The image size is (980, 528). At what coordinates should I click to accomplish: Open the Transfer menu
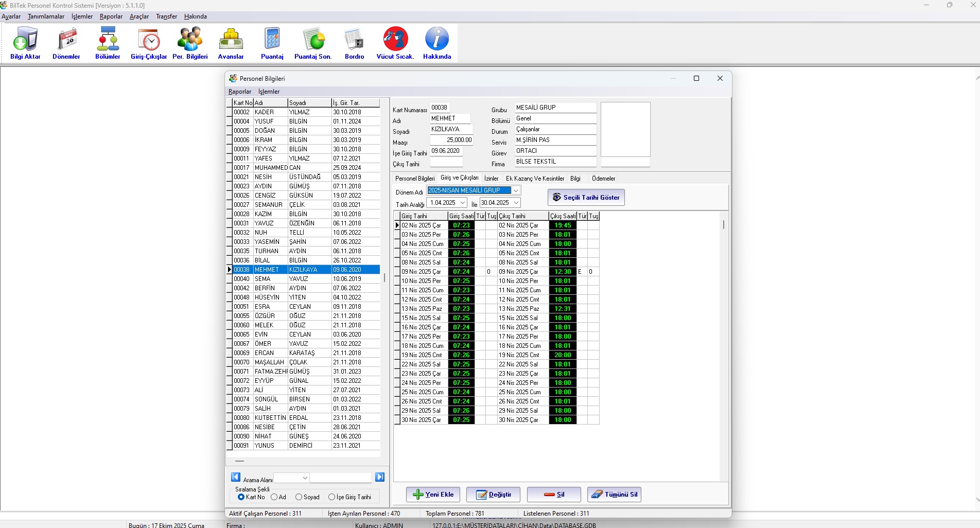click(167, 16)
